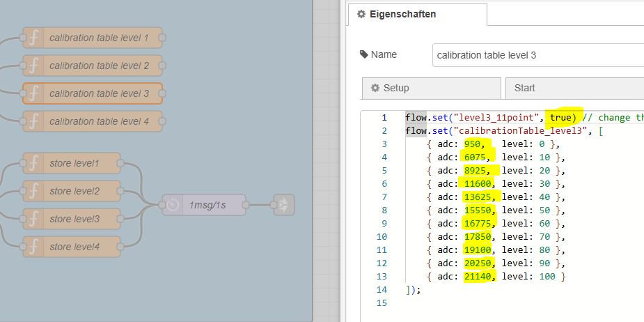Click the true value on line 1
This screenshot has width=644, height=322.
(560, 118)
